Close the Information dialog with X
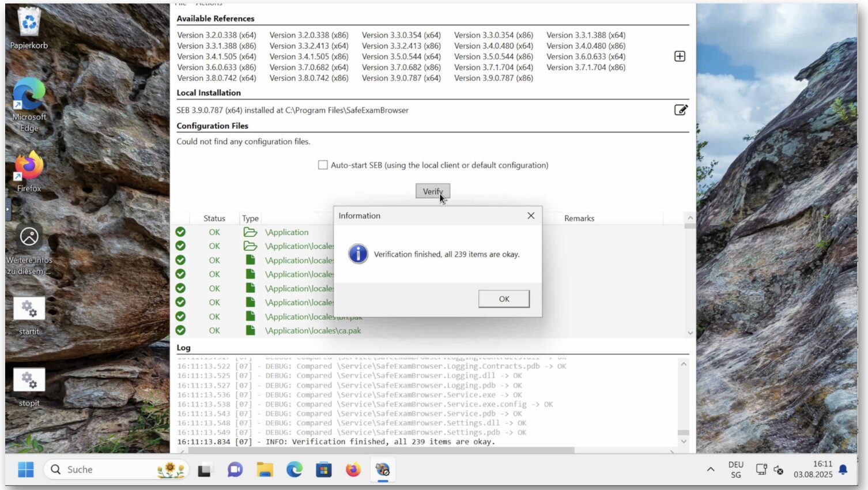Screen dimensions: 868x490 click(531, 216)
